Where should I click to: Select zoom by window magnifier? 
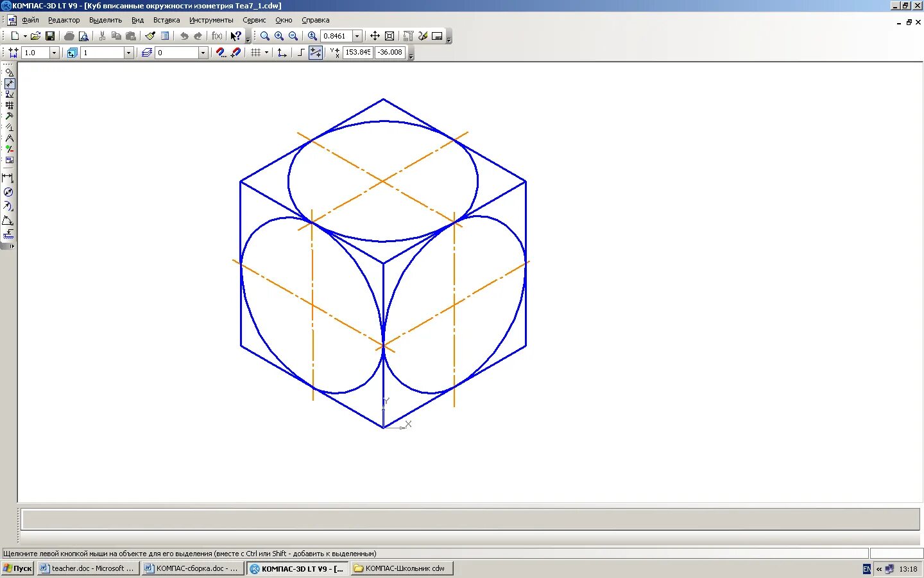coord(265,36)
